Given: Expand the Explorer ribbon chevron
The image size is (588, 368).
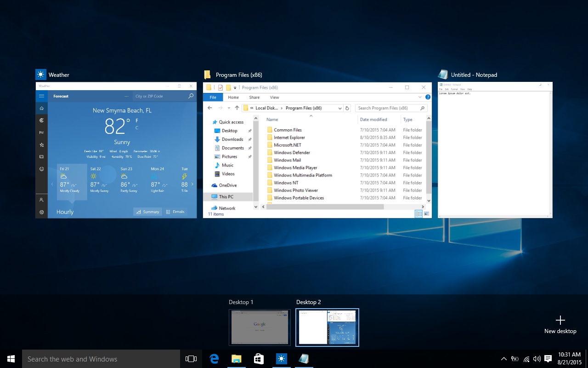Looking at the screenshot, I should tap(420, 97).
